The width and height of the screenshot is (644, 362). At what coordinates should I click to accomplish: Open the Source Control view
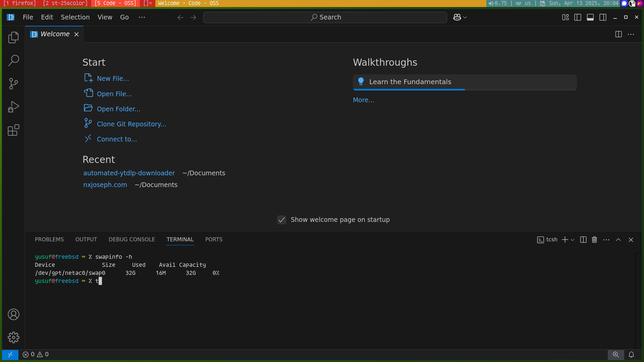coord(13,83)
